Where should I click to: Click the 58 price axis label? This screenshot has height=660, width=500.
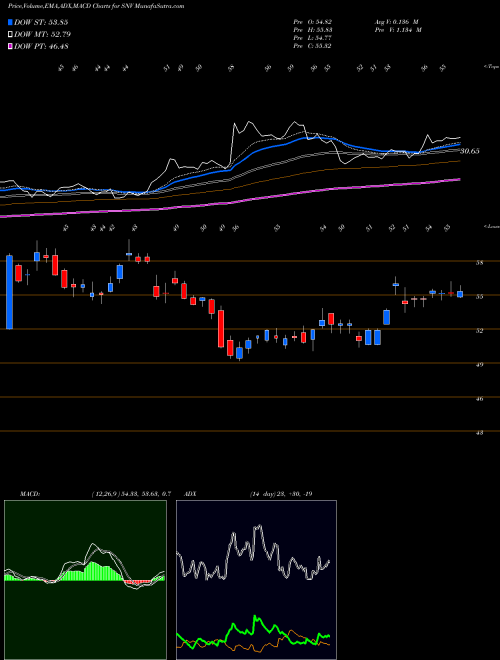coord(480,262)
